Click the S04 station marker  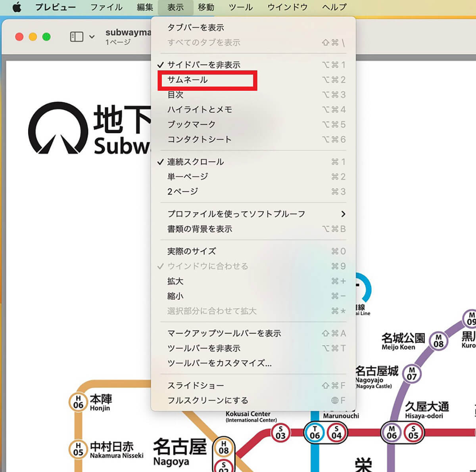pos(336,432)
